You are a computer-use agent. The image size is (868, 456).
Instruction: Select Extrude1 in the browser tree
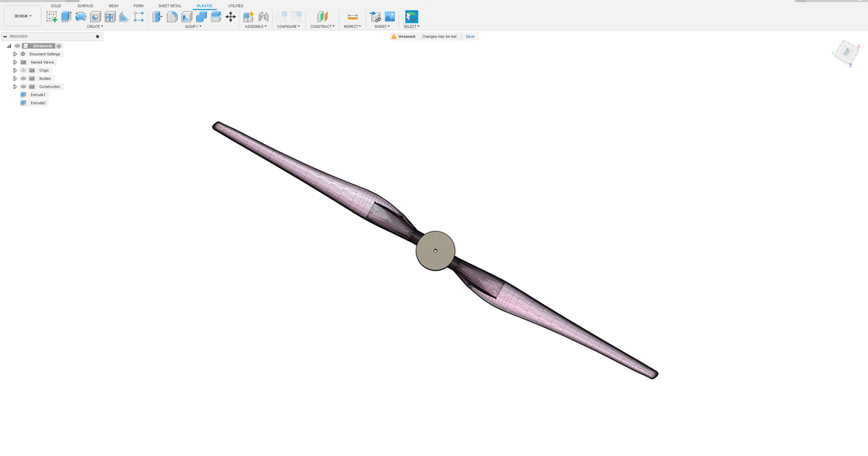point(38,95)
